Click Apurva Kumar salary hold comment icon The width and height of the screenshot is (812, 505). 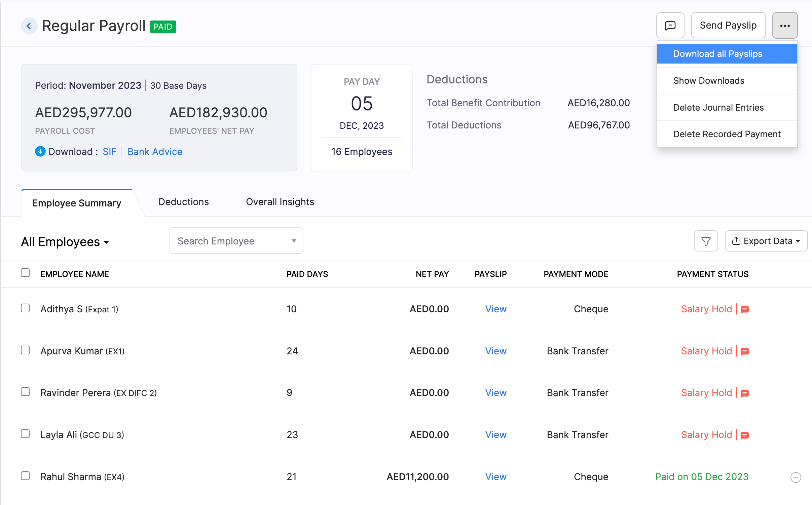745,351
